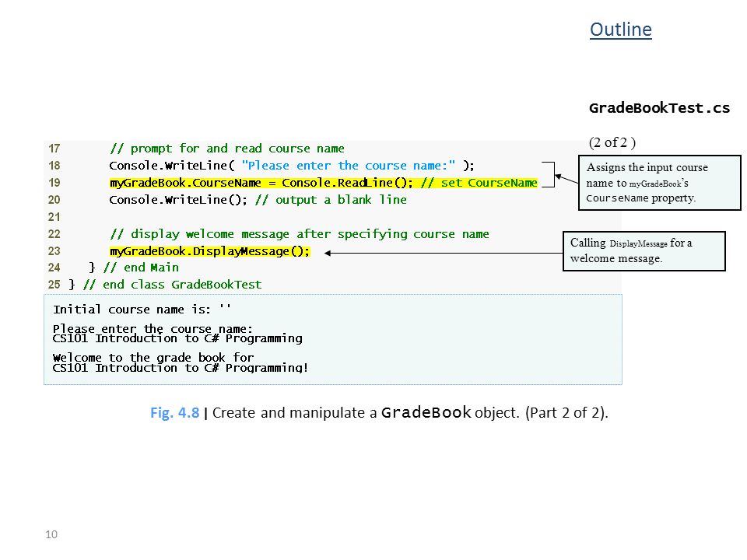Select highlighted line myGradeBook.CourseName = Console.ReadLine()

261,183
